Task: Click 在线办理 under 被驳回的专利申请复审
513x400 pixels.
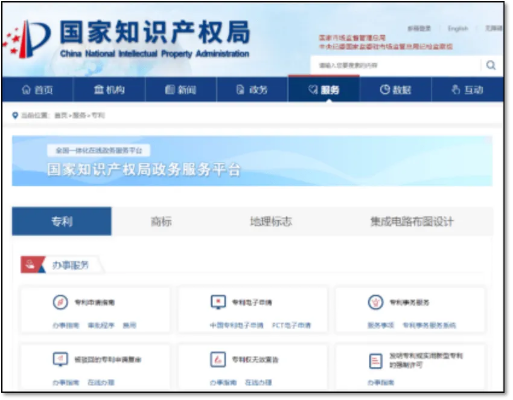Action: click(x=101, y=383)
